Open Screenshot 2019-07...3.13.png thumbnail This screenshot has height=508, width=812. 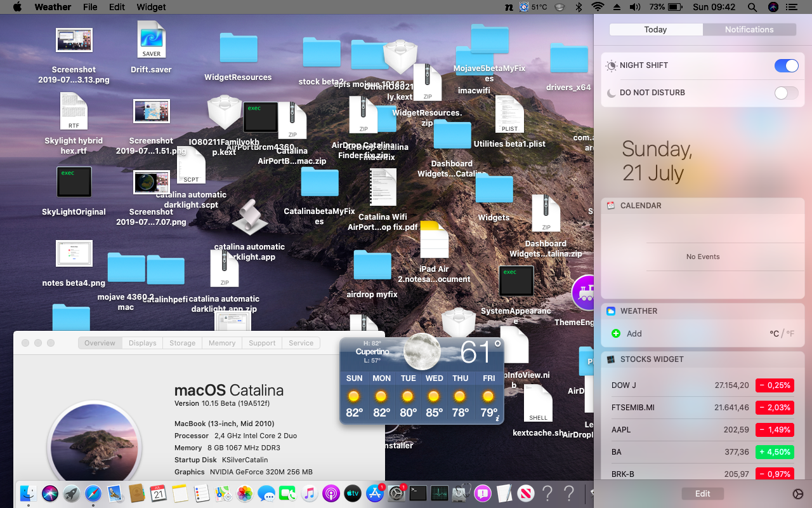click(x=74, y=40)
